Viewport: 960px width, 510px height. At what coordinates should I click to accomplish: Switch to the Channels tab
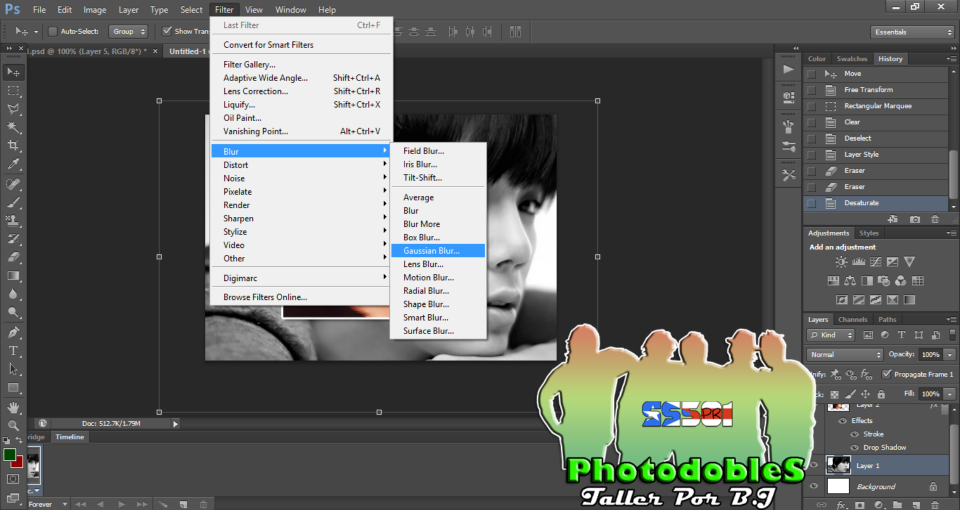tap(852, 320)
